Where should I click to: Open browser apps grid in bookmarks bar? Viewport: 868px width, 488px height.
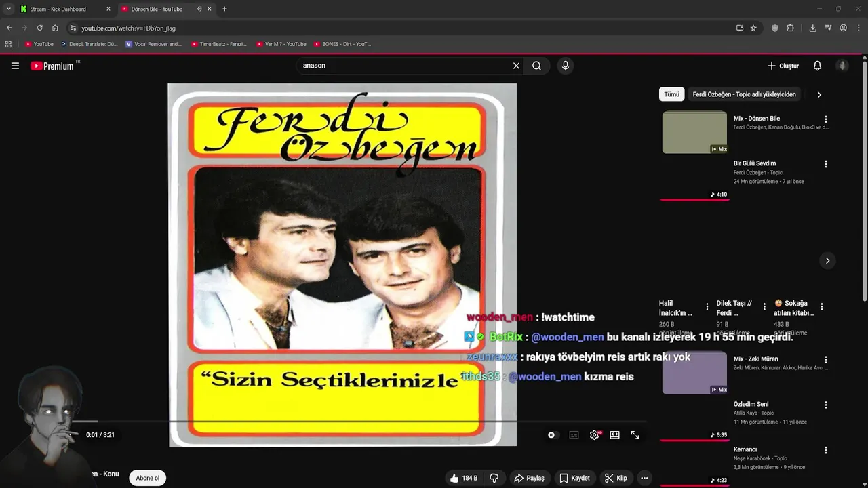point(8,44)
